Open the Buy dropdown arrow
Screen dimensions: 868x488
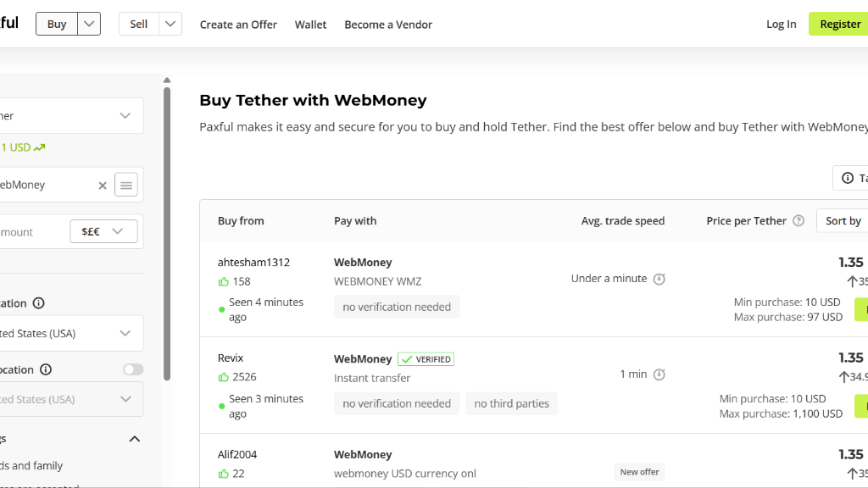(x=89, y=24)
